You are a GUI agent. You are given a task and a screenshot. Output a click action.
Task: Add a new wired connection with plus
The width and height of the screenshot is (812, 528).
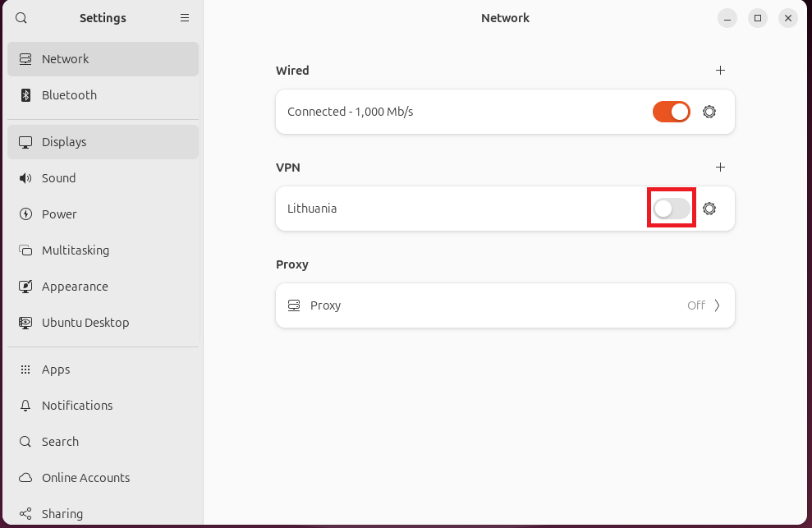(x=720, y=71)
